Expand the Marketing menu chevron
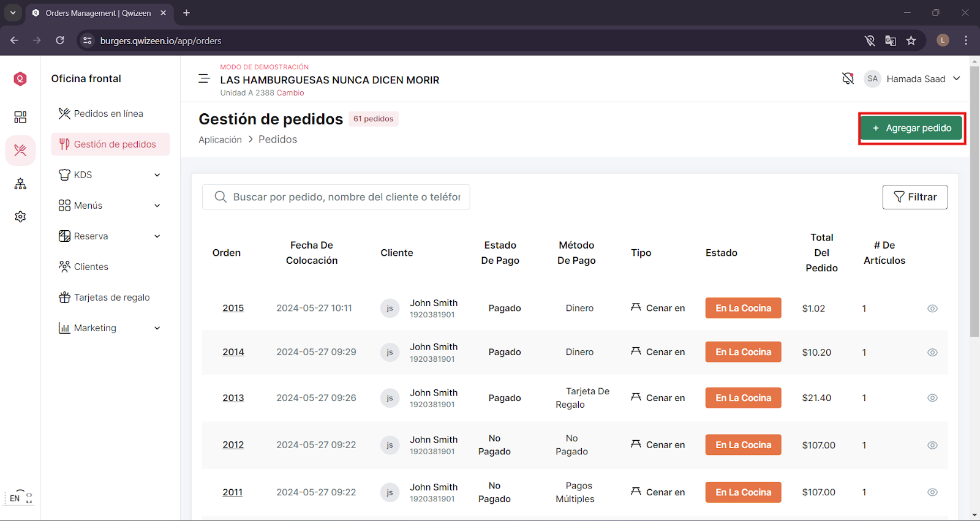The height and width of the screenshot is (521, 980). coord(157,328)
